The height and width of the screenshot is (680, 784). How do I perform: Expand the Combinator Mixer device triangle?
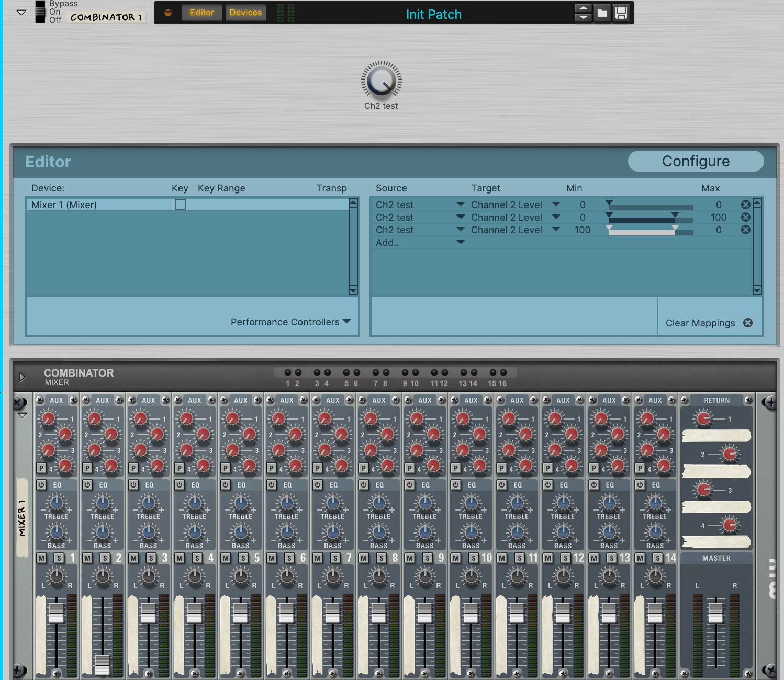(x=22, y=377)
